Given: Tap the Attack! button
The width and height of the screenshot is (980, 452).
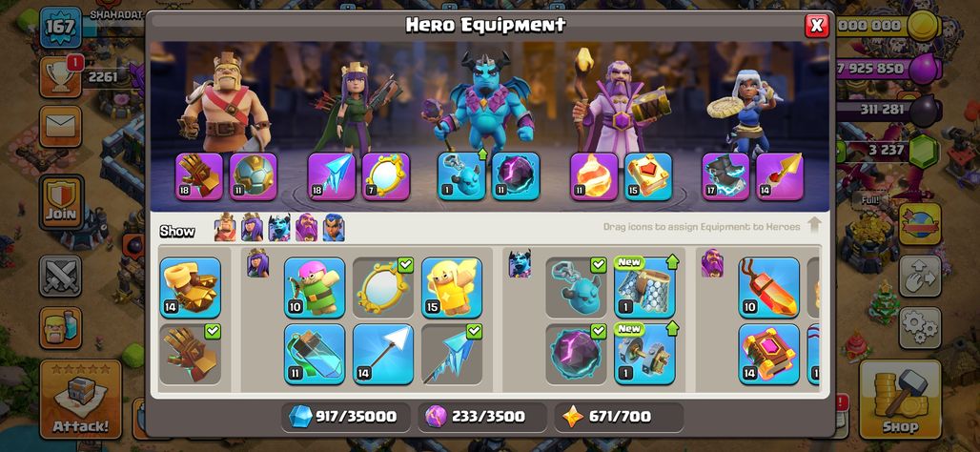Looking at the screenshot, I should pyautogui.click(x=81, y=399).
